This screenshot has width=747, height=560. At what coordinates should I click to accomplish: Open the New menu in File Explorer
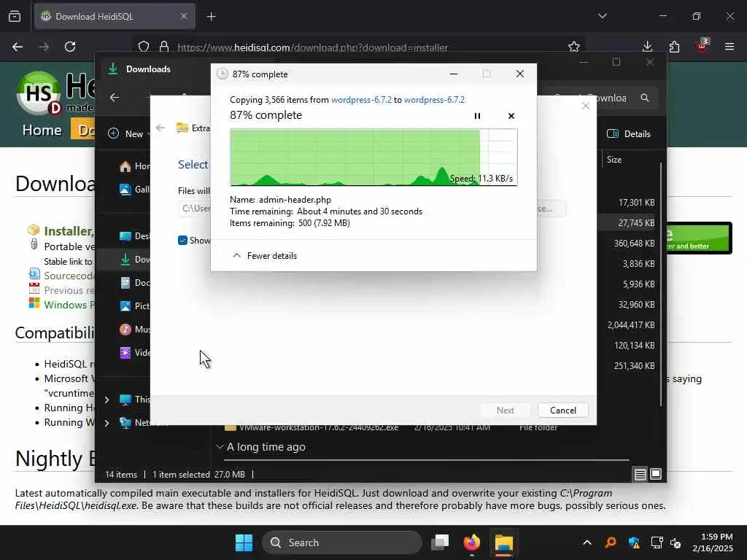coord(128,134)
